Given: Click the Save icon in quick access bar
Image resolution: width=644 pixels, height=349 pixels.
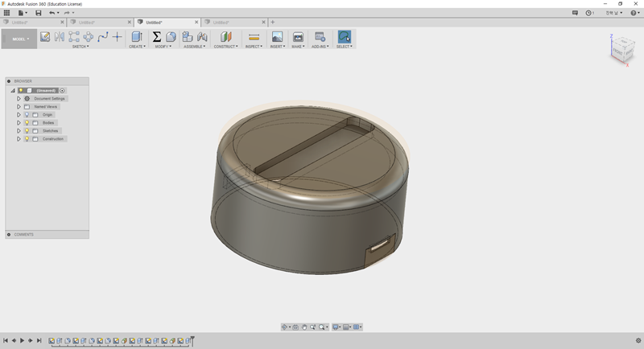Looking at the screenshot, I should click(x=38, y=13).
